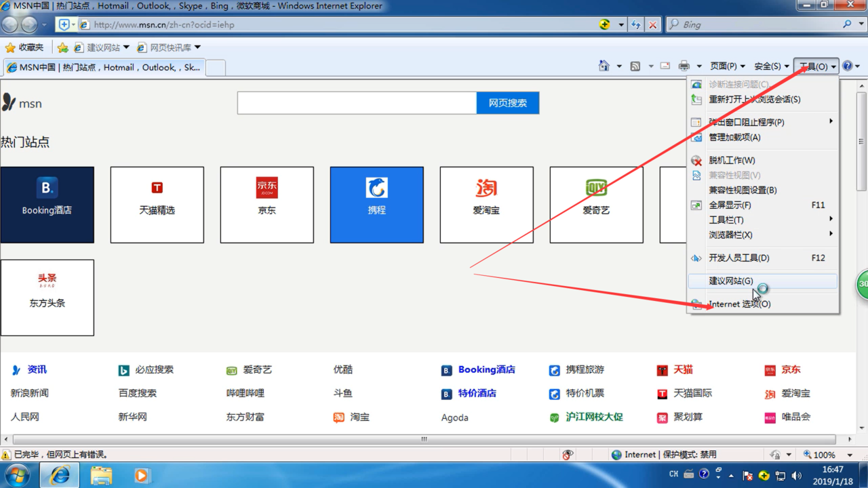868x488 pixels.
Task: Open the 工具(O) dropdown menu
Action: 817,66
